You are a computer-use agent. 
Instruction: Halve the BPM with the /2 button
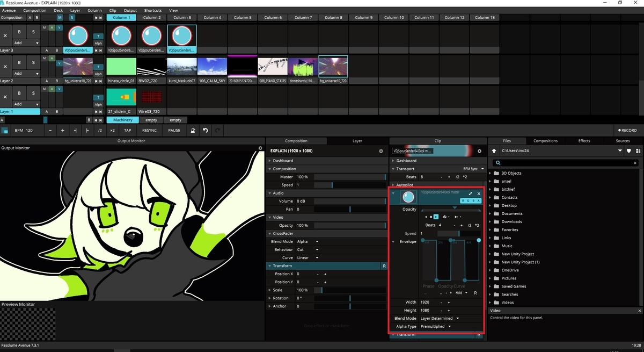point(100,130)
